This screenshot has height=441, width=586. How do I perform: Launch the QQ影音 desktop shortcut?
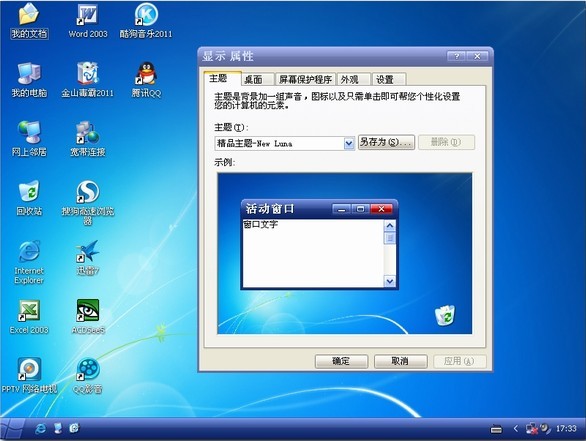tap(88, 376)
